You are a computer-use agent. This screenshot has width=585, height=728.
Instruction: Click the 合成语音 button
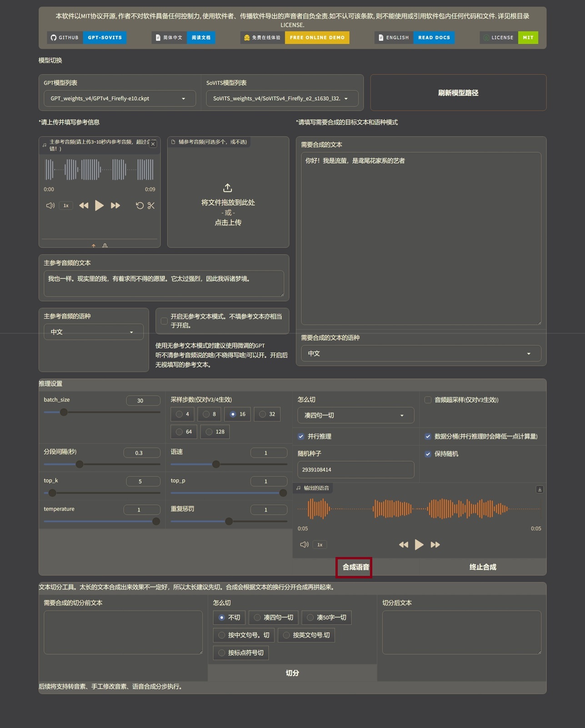tap(355, 567)
